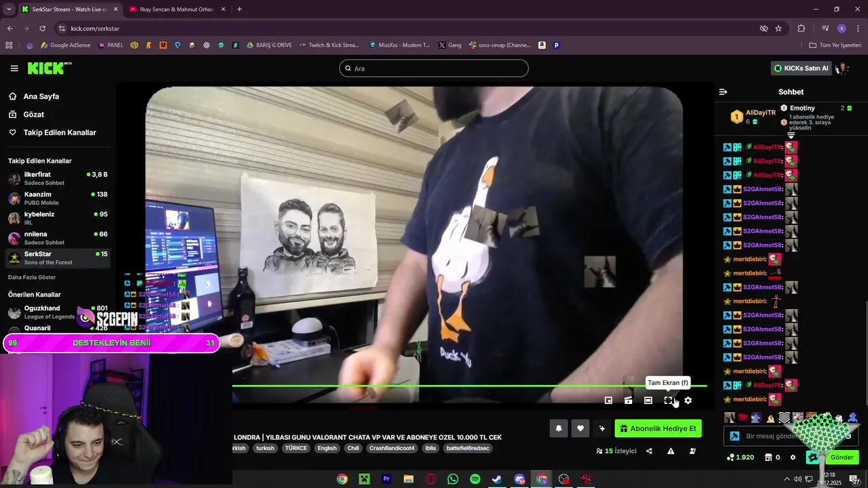Click the user avatar in Kick header

tap(843, 68)
